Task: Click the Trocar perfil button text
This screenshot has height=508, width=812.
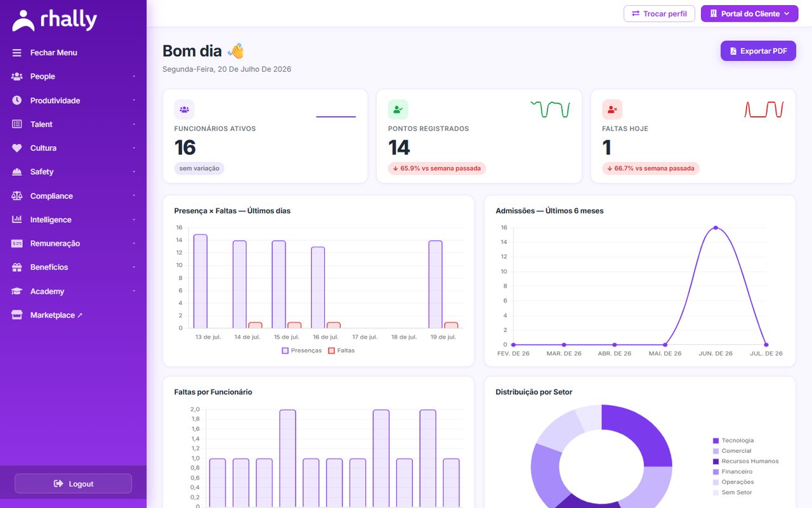Action: [665, 14]
